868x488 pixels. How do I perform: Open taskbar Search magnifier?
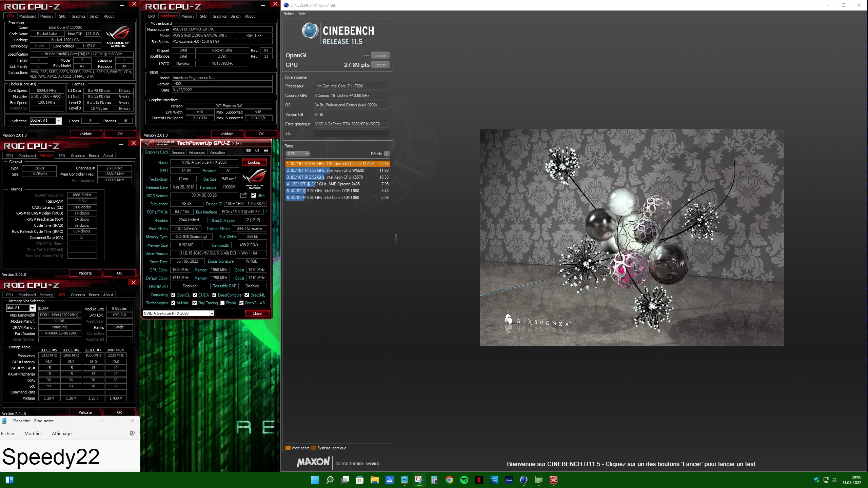[x=330, y=480]
